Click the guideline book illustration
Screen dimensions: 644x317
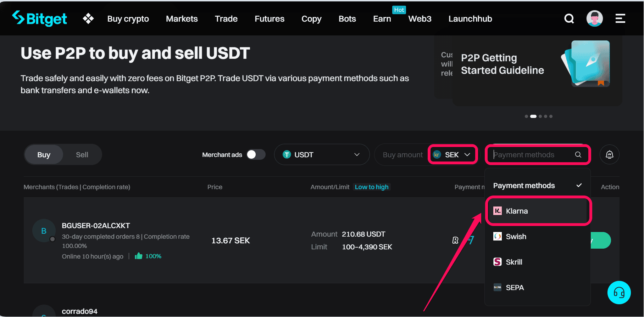click(x=586, y=64)
